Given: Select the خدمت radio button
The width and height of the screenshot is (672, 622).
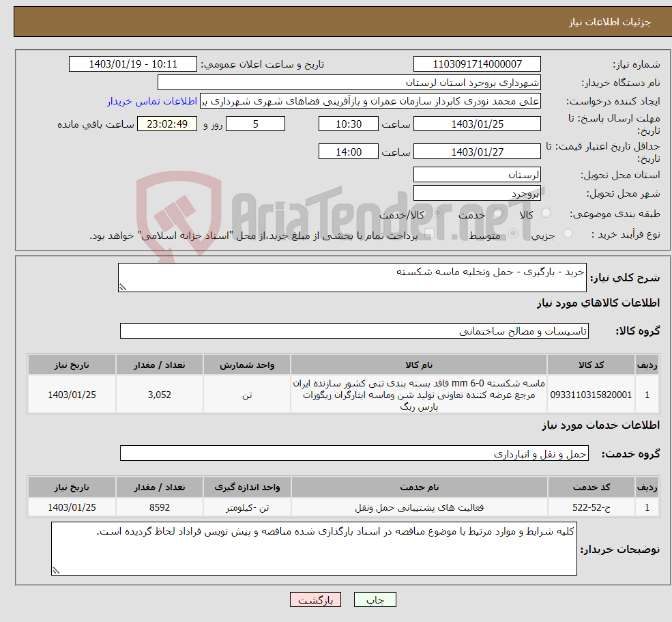Looking at the screenshot, I should click(497, 213).
